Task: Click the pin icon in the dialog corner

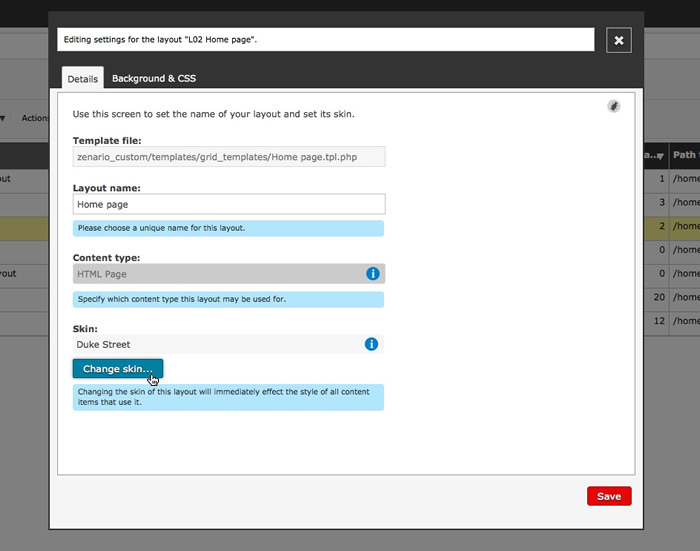Action: 614,106
